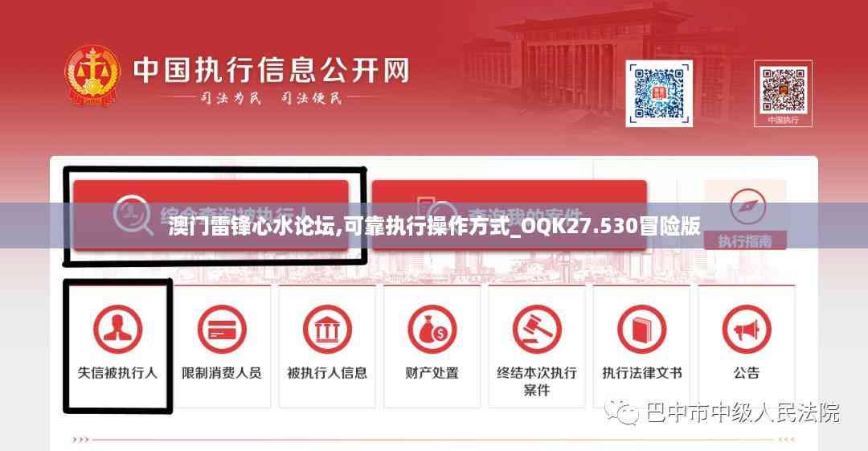
Task: Click the magnifier icon on 综合查询 button
Action: click(133, 215)
